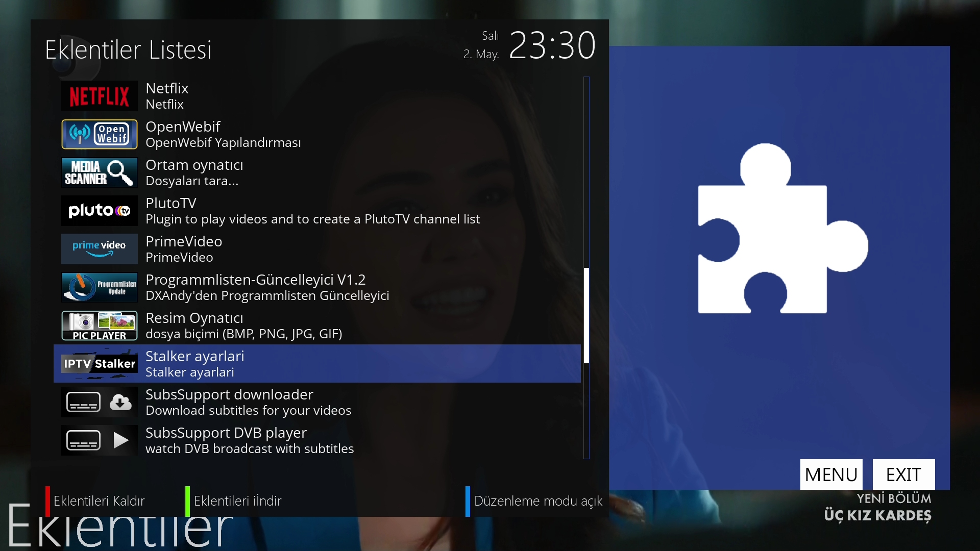The width and height of the screenshot is (980, 551).
Task: Click watch DVB broadcast with subtitles text
Action: click(x=250, y=448)
